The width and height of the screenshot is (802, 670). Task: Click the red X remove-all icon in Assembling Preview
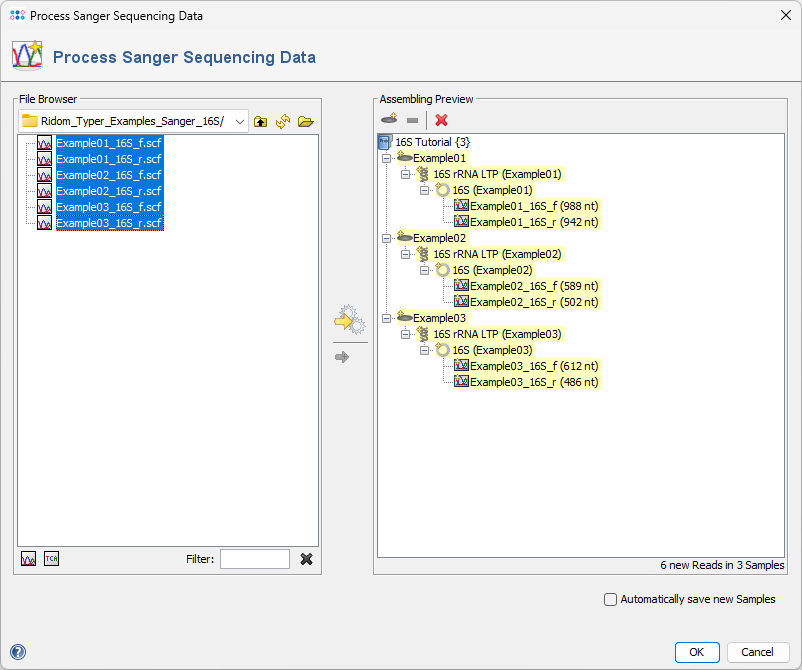click(x=442, y=119)
